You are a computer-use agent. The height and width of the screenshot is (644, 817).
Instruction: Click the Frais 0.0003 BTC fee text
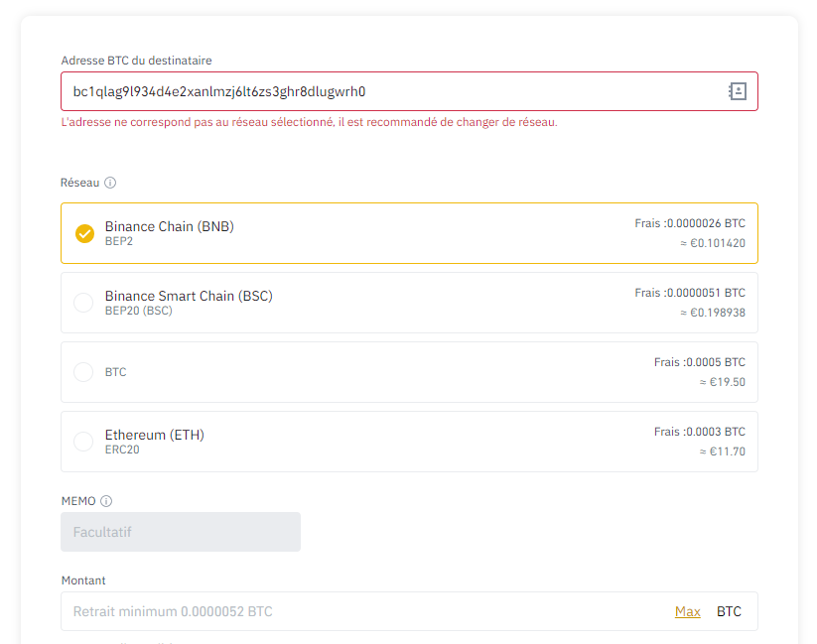(699, 432)
